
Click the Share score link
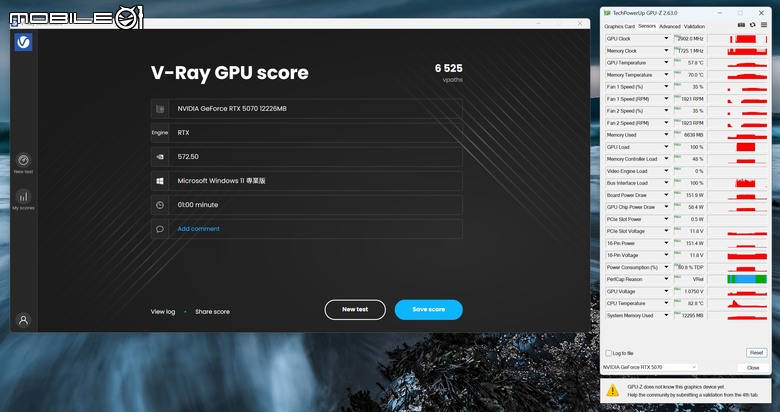212,312
